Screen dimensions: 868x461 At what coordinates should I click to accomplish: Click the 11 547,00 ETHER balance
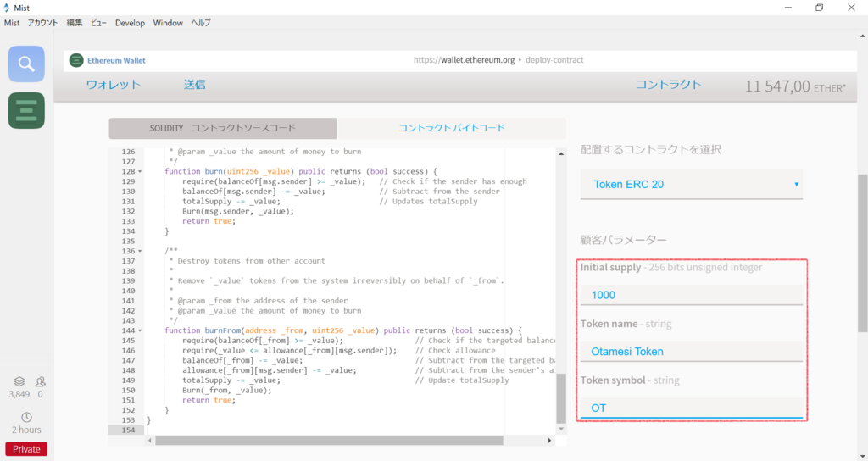(795, 86)
